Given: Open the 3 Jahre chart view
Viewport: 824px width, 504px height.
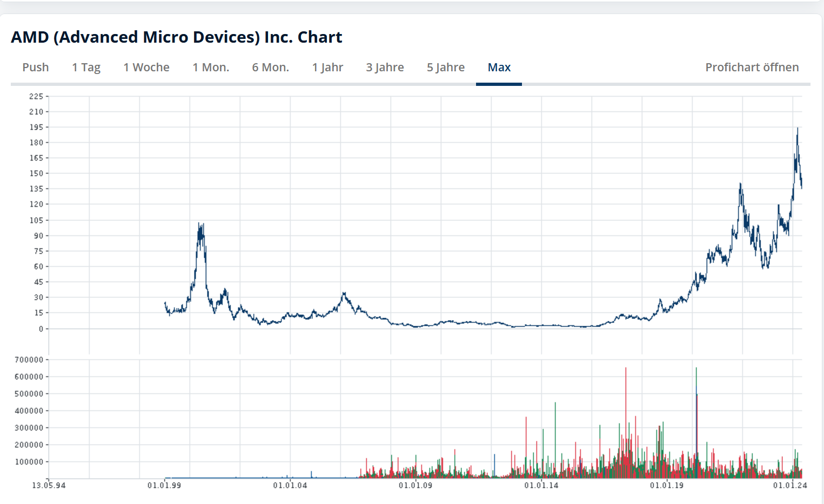Looking at the screenshot, I should pyautogui.click(x=385, y=68).
